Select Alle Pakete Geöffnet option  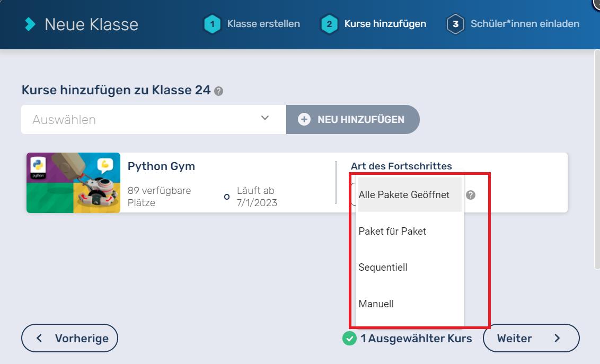404,195
